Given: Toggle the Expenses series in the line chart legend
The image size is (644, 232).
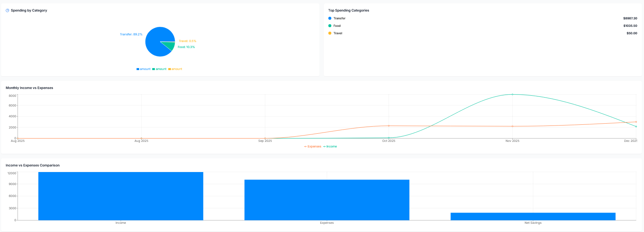Looking at the screenshot, I should [313, 146].
